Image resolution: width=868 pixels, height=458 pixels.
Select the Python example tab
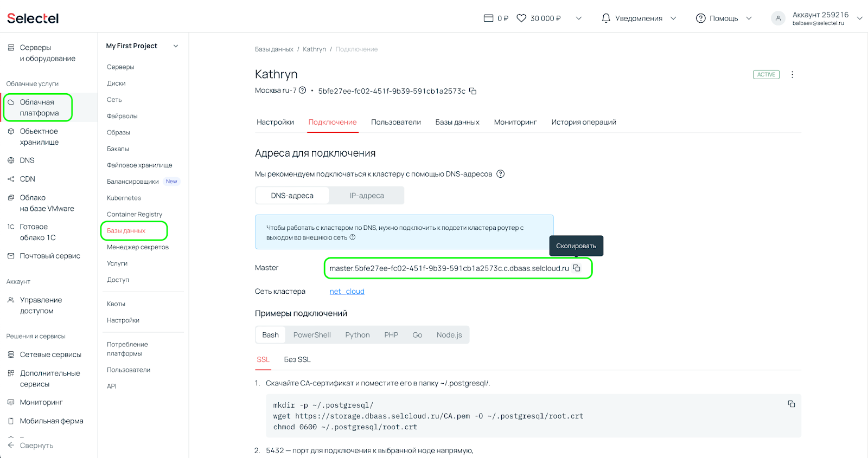[358, 335]
